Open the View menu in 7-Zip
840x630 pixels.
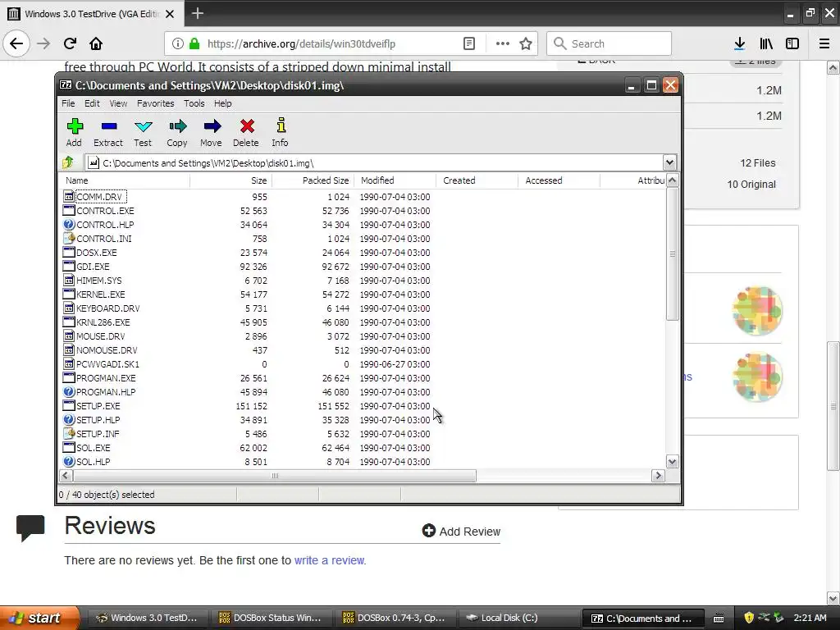(118, 103)
